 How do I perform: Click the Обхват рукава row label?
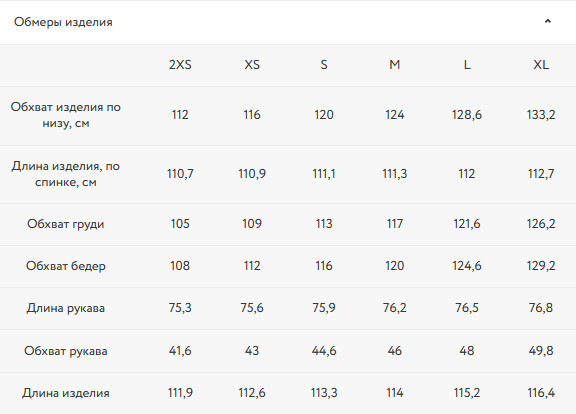click(66, 351)
